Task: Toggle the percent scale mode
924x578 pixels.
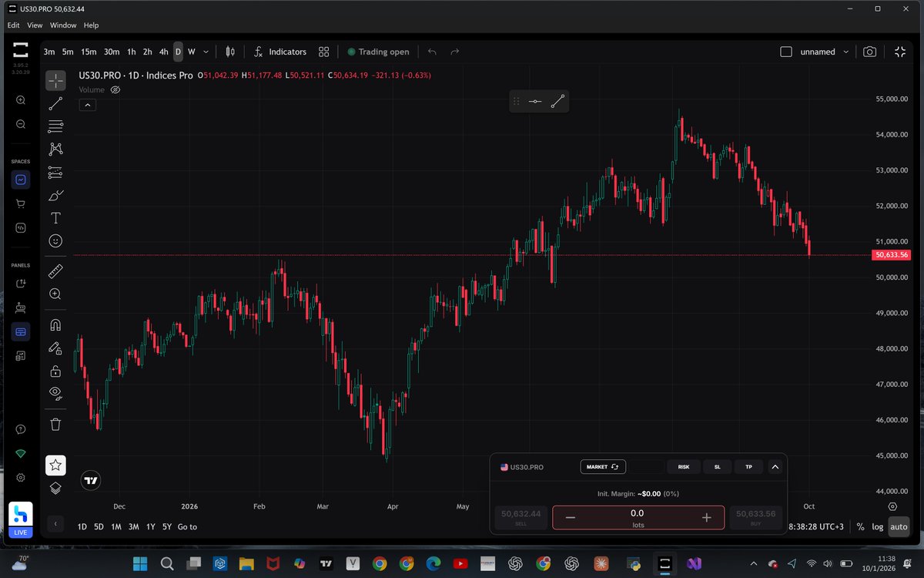Action: click(x=860, y=526)
